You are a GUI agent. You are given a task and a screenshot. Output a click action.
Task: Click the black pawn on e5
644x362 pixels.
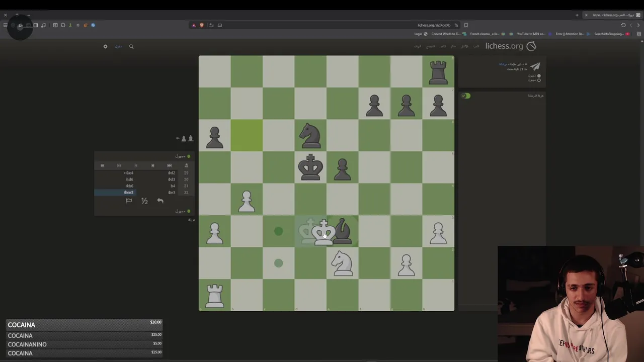[343, 168]
